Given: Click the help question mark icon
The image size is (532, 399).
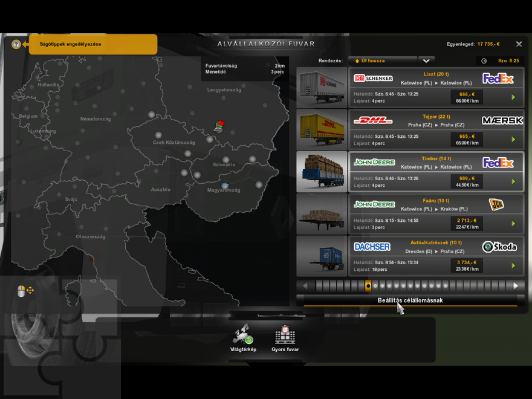Looking at the screenshot, I should (x=16, y=44).
